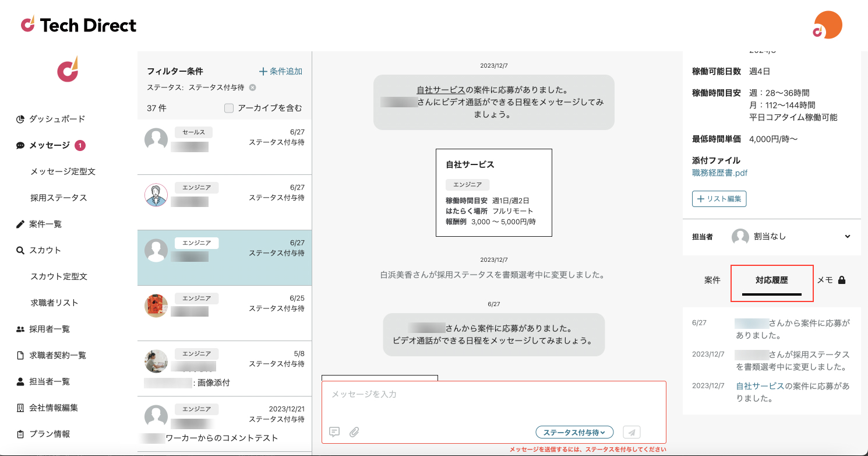Select the 対応履歴 tab
The width and height of the screenshot is (868, 456).
771,280
